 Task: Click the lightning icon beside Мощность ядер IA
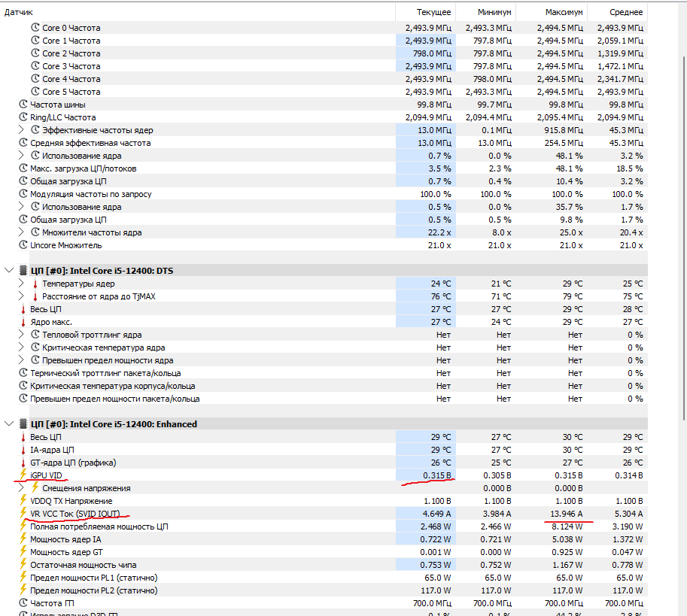click(23, 539)
